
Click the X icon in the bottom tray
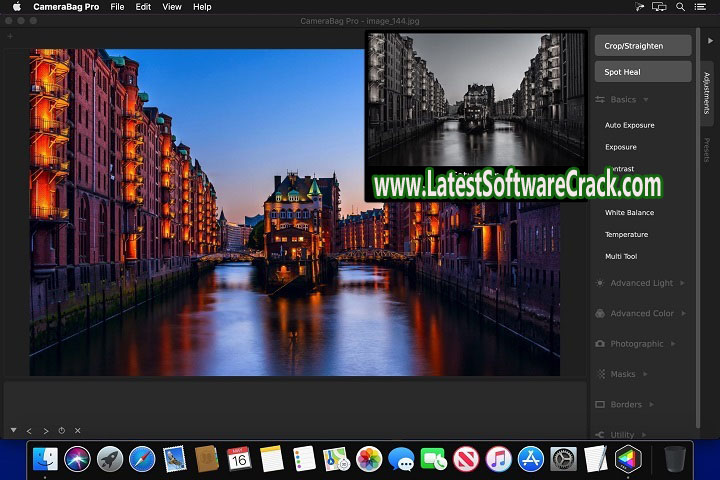tap(78, 430)
